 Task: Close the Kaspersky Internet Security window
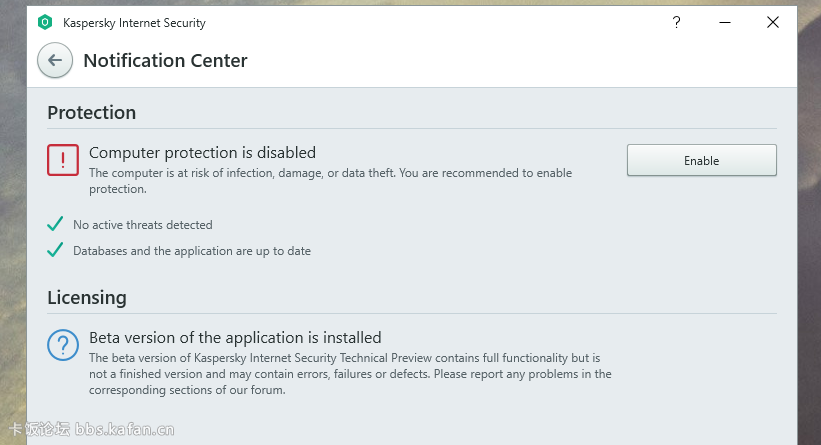coord(773,22)
